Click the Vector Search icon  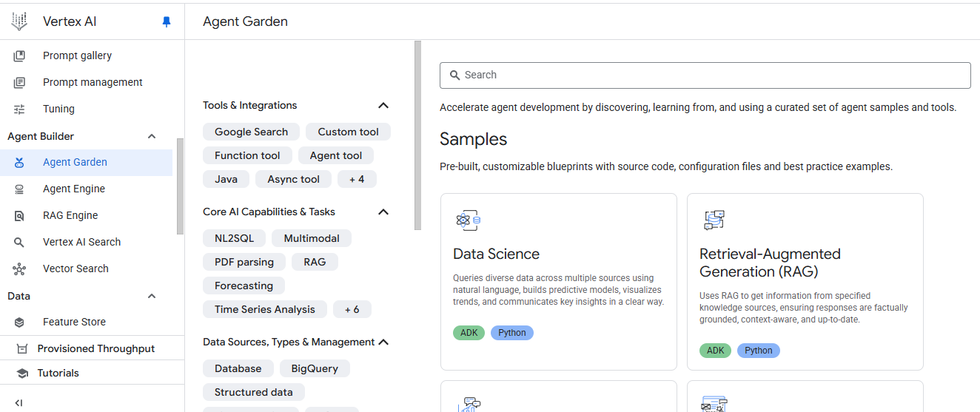(x=19, y=269)
